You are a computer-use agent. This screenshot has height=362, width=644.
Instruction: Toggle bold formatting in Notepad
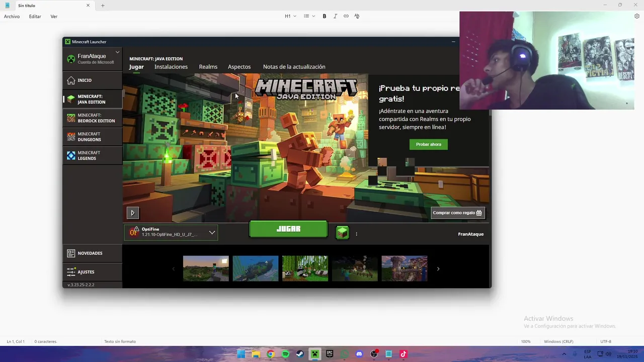[x=325, y=16]
